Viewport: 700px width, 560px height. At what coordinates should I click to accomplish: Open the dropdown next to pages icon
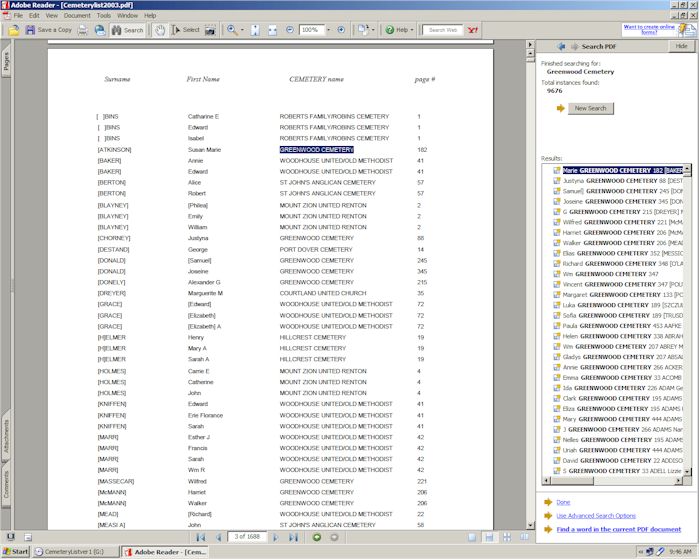coord(373,30)
